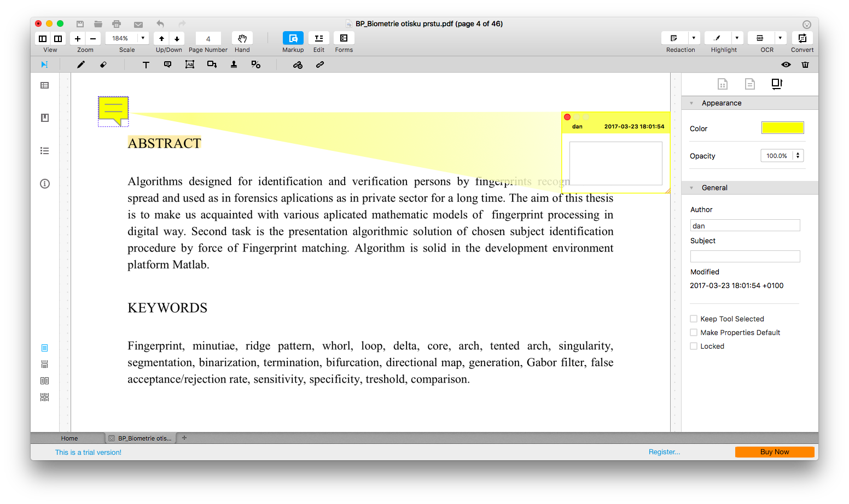Screen dimensions: 849x504
Task: Collapse the Appearance section
Action: (691, 103)
